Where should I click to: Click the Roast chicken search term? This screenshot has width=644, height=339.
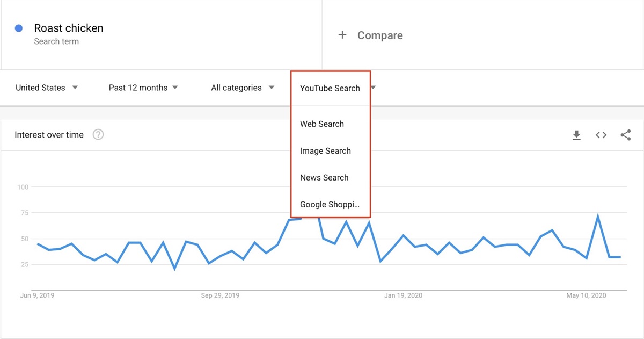point(68,28)
